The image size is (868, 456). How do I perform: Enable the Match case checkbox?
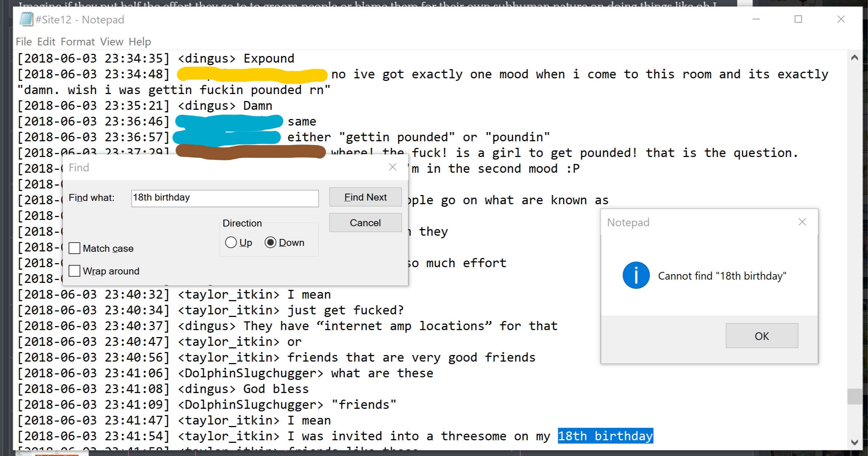click(75, 248)
